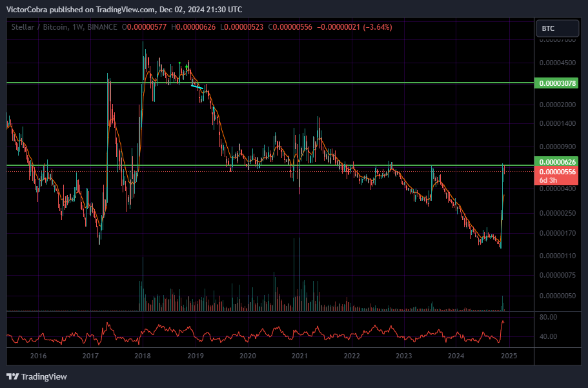Click the Stellar / Bitcoin symbol title
The height and width of the screenshot is (388, 588).
coord(40,27)
